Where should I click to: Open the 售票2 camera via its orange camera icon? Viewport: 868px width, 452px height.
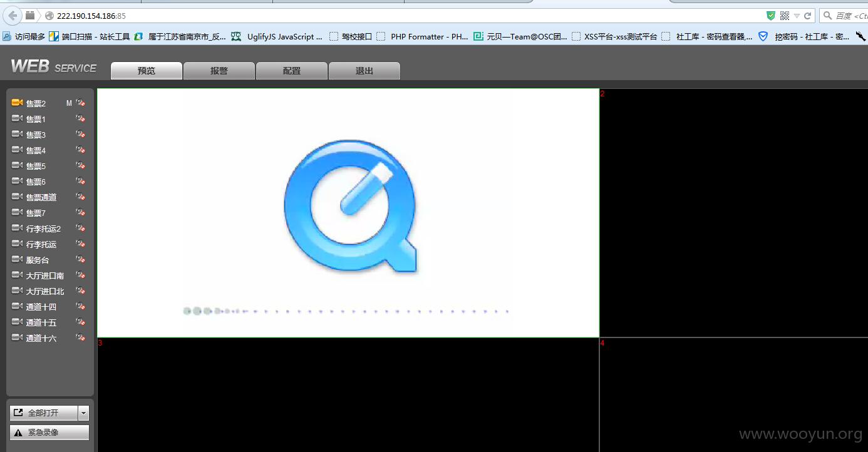point(17,103)
